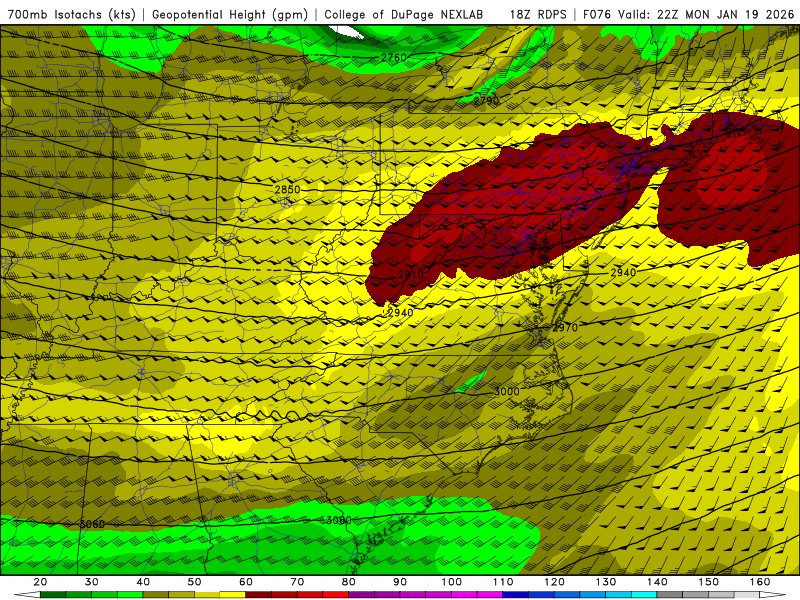Click the 40 value on the color scale
This screenshot has width=800, height=600.
[143, 582]
